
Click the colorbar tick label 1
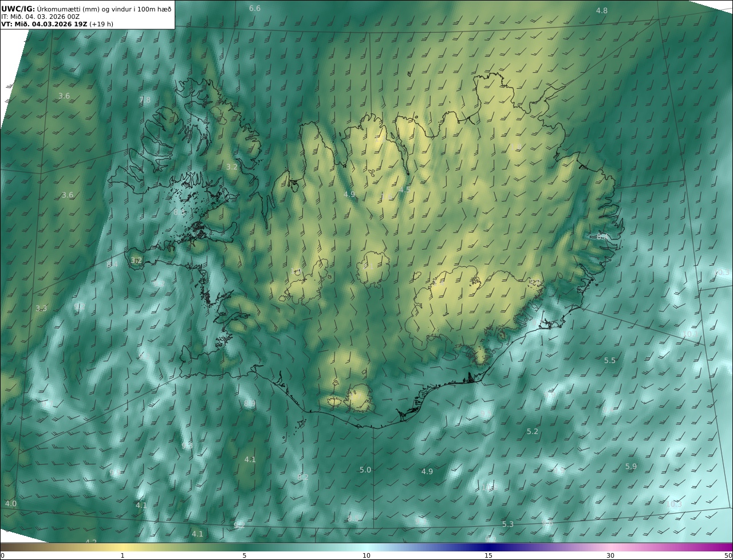123,555
